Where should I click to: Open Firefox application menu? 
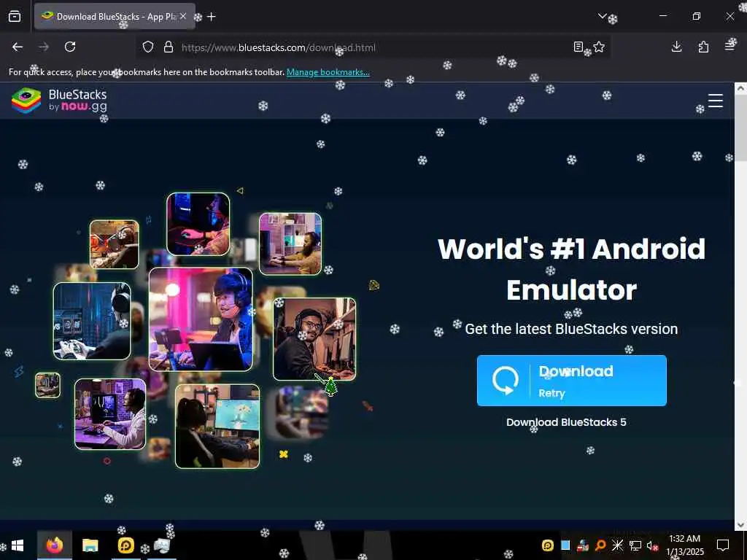pos(729,47)
